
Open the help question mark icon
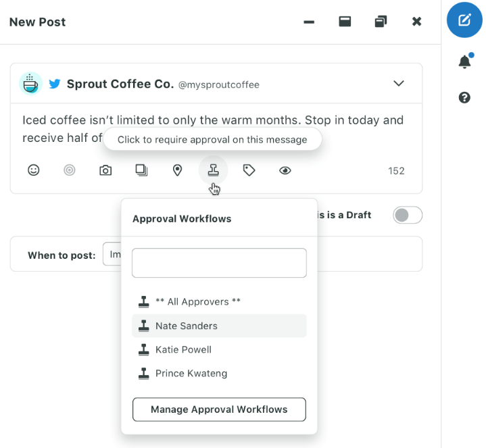(x=464, y=98)
